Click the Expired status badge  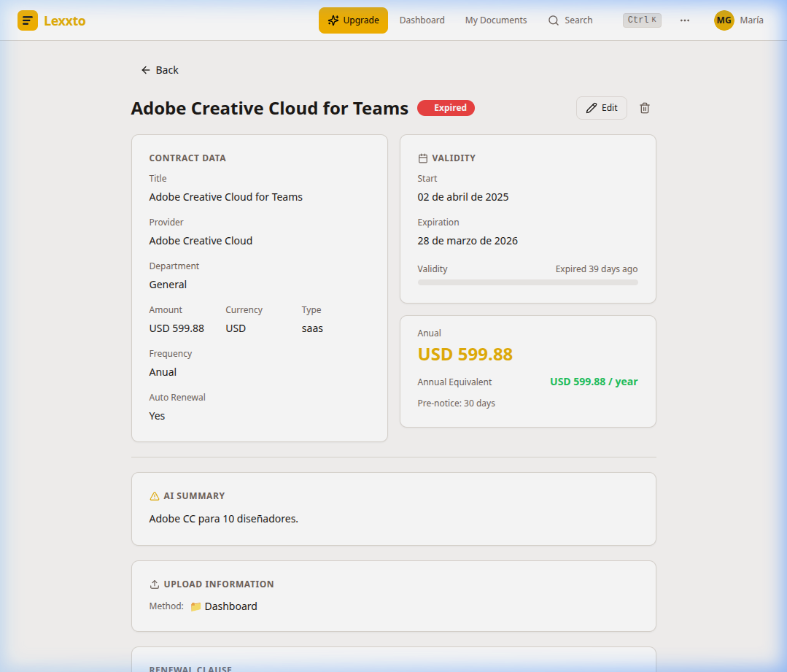446,108
